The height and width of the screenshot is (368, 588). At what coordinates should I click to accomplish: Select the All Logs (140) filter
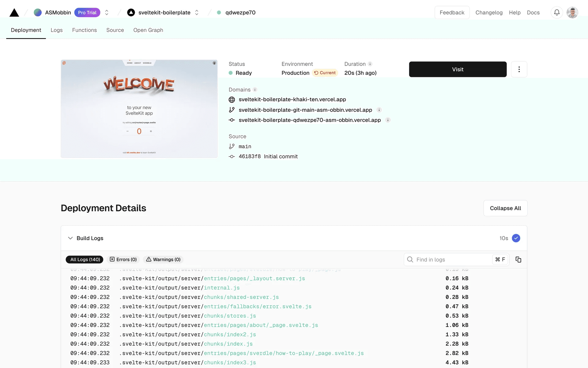[x=85, y=259]
